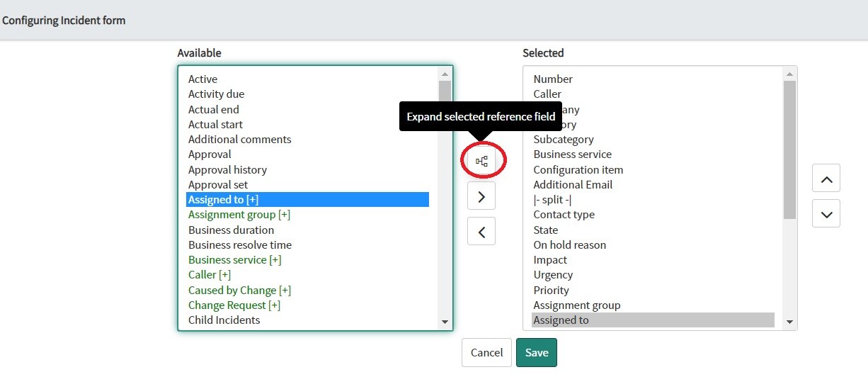Move selected field down with chevron button
The width and height of the screenshot is (868, 377).
tap(826, 213)
